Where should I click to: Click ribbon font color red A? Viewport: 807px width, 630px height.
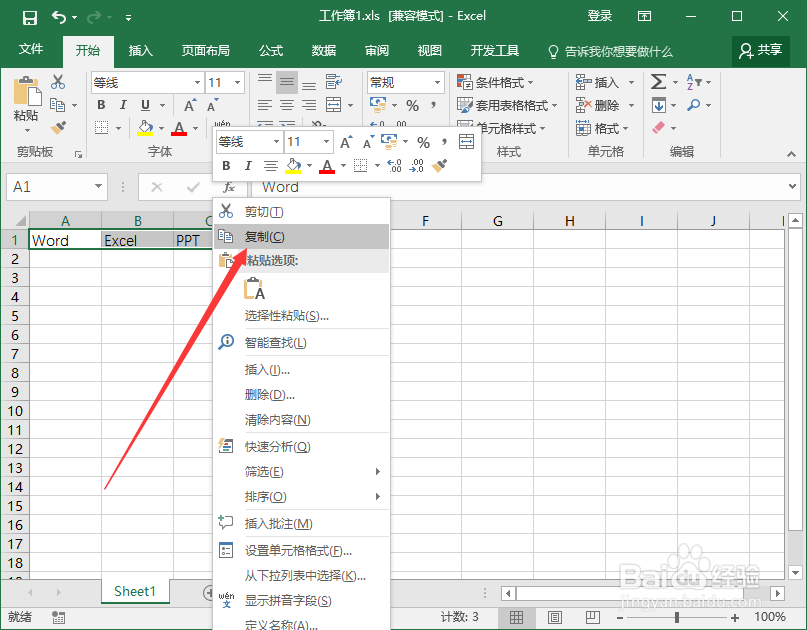179,128
